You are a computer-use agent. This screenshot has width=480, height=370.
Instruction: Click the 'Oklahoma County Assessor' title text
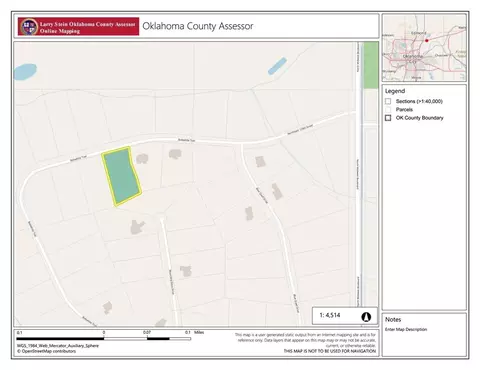pyautogui.click(x=198, y=26)
